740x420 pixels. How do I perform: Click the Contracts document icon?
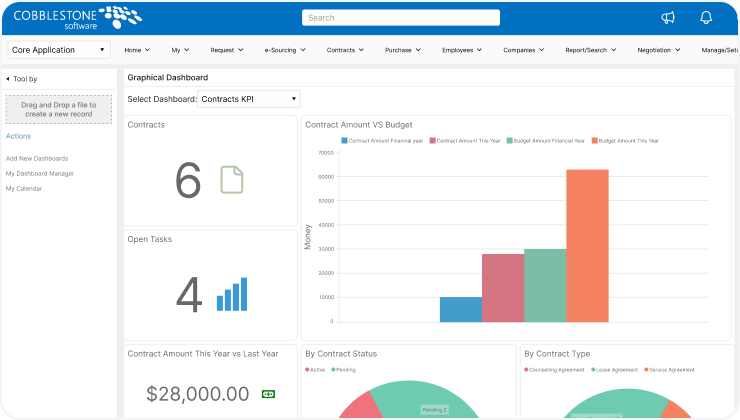point(231,180)
